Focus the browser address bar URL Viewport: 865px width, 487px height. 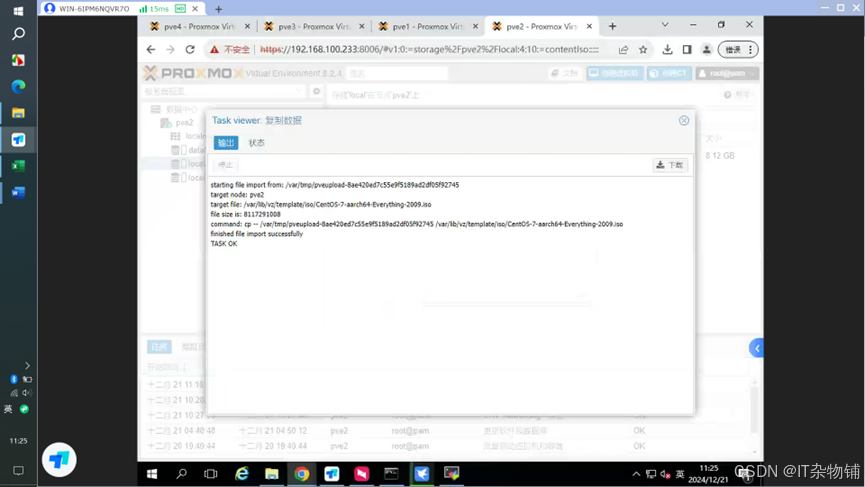tap(429, 50)
